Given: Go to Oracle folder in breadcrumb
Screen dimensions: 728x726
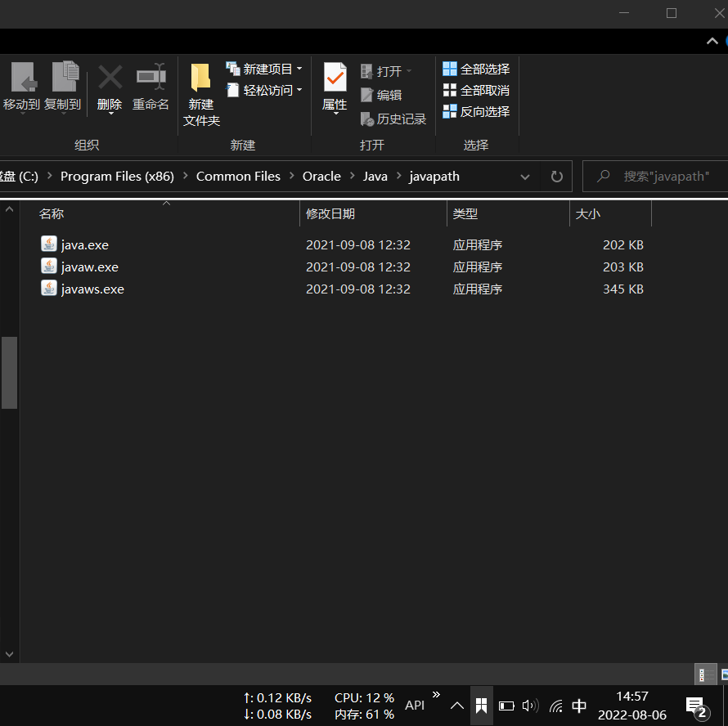Looking at the screenshot, I should [x=321, y=177].
